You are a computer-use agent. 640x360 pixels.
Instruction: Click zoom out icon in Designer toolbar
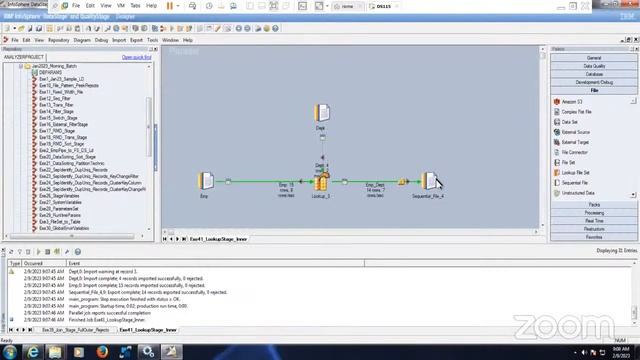pyautogui.click(x=247, y=29)
